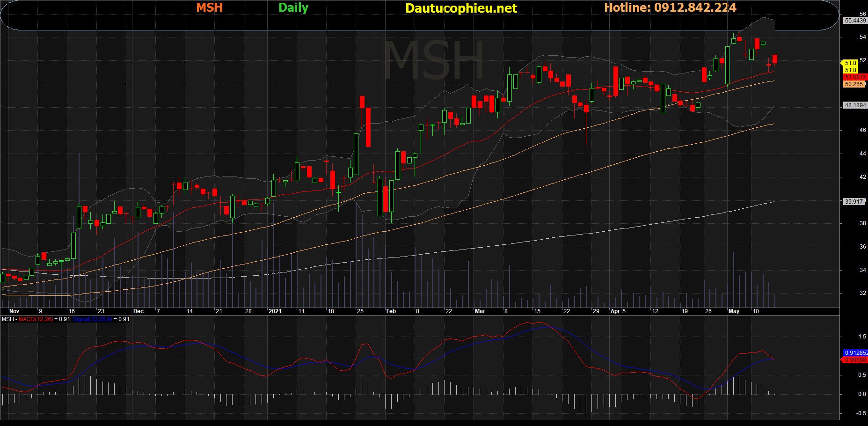Click the 18 date label in January
Viewport: 868px width, 426px height.
(x=331, y=311)
